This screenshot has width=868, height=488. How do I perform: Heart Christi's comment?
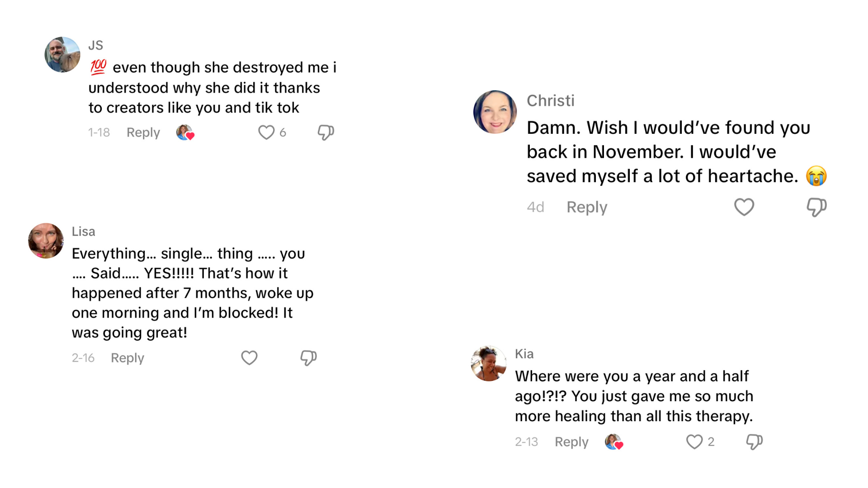[744, 207]
